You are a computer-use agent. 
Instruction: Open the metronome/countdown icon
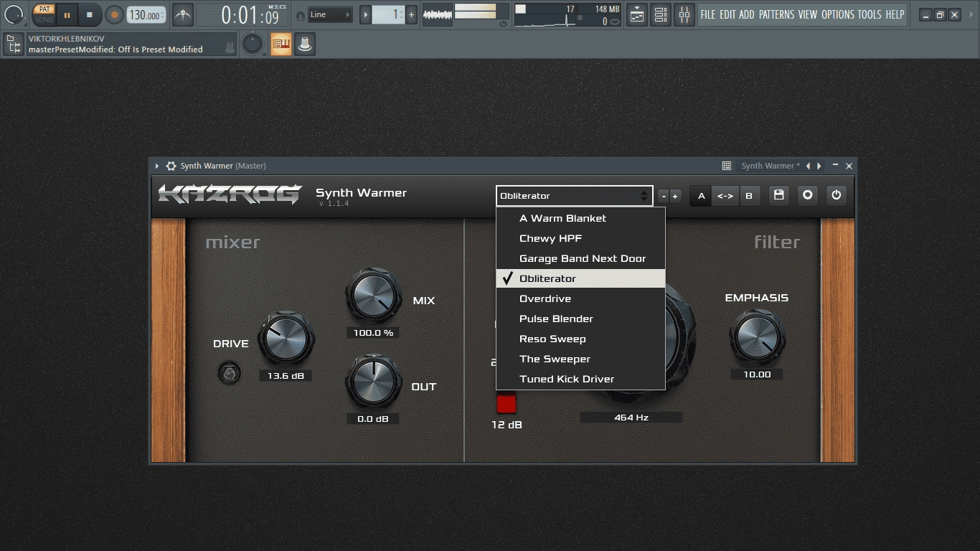click(183, 14)
